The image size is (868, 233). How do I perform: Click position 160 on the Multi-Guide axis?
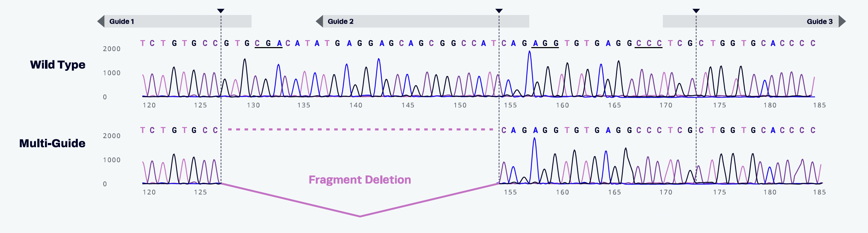[x=562, y=192]
